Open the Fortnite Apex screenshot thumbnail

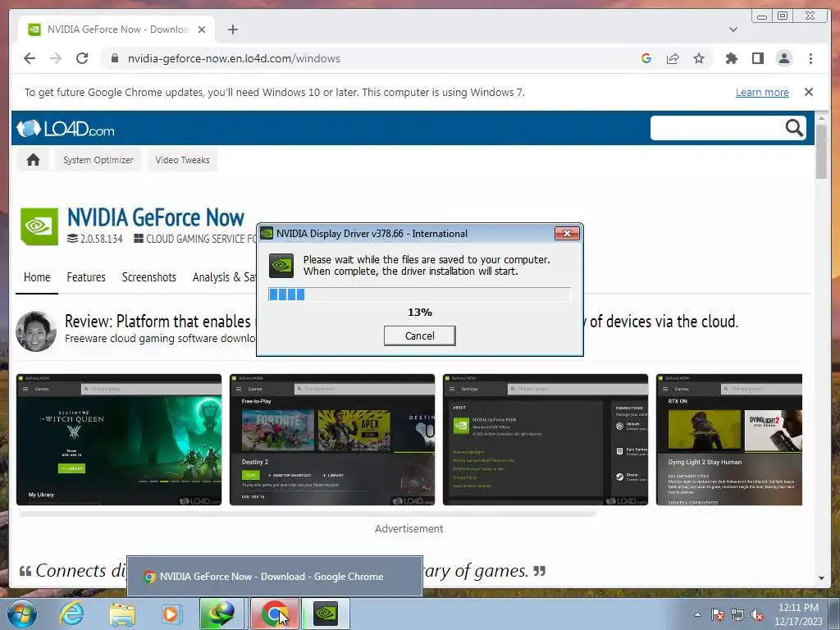pyautogui.click(x=332, y=440)
